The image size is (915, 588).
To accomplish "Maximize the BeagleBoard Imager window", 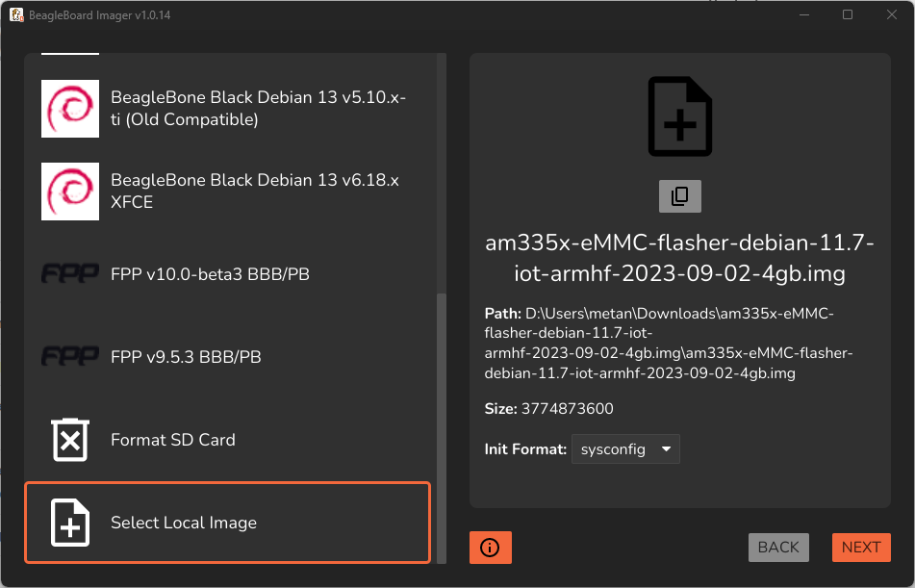I will click(x=848, y=14).
